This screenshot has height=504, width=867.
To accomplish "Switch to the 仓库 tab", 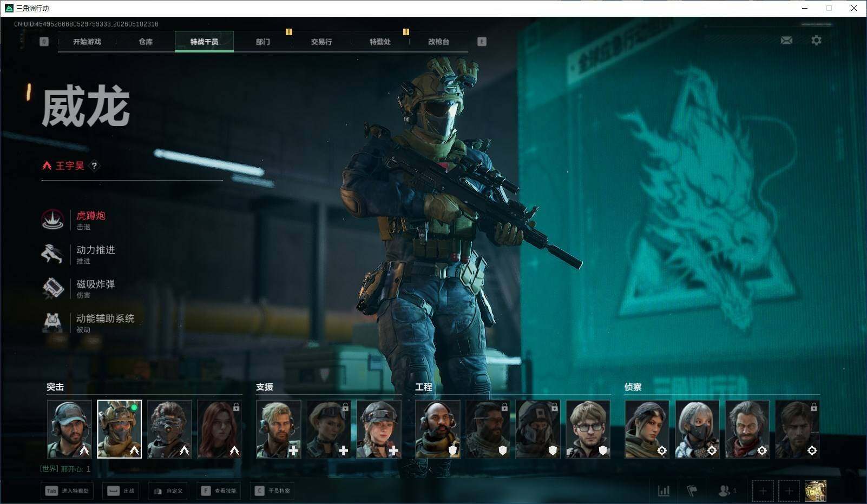I will tap(146, 42).
